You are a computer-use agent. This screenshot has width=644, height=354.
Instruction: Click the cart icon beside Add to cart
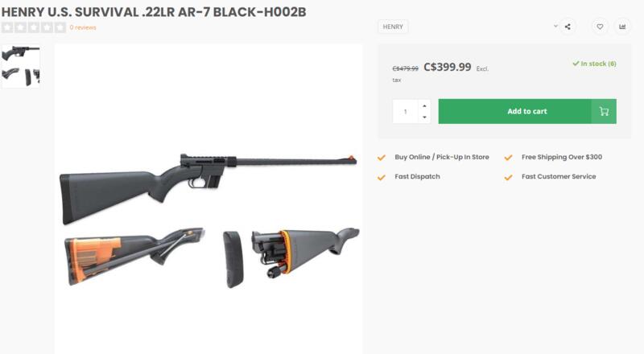pos(604,111)
